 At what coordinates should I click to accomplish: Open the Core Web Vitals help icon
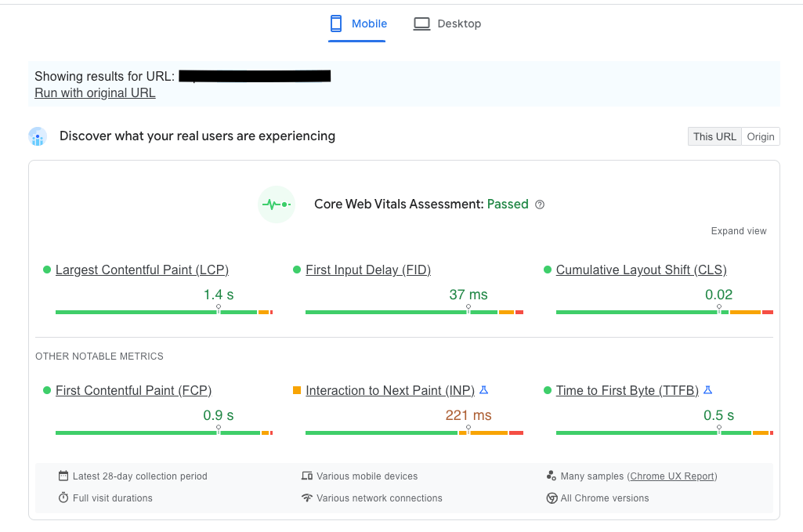coord(540,204)
